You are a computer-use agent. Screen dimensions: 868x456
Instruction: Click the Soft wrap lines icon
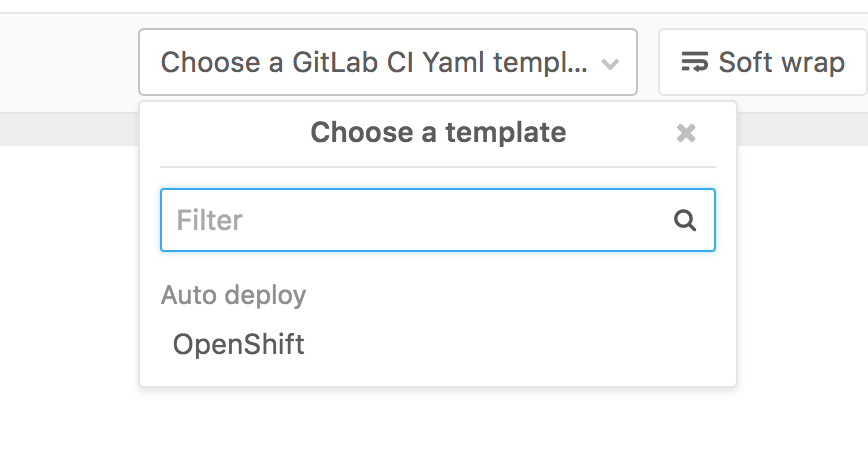[694, 62]
